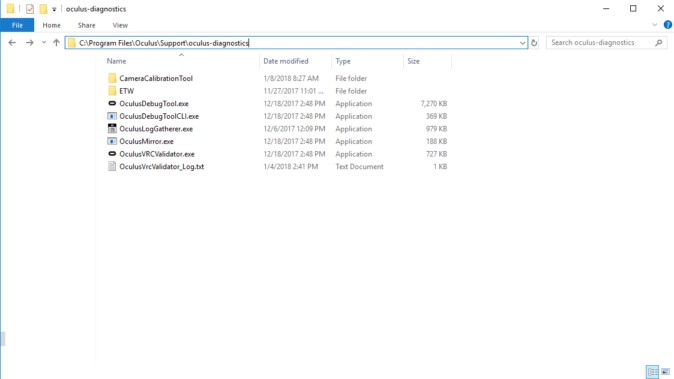Sort by the Date modified column
Viewport: 674px width, 379px height.
(x=286, y=61)
